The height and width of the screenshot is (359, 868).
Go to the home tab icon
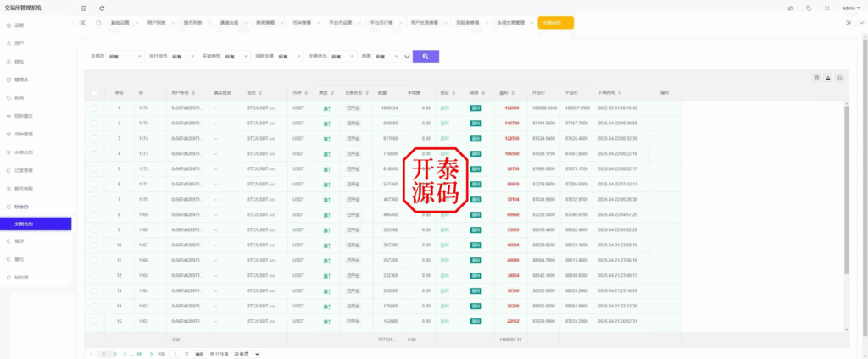point(98,23)
